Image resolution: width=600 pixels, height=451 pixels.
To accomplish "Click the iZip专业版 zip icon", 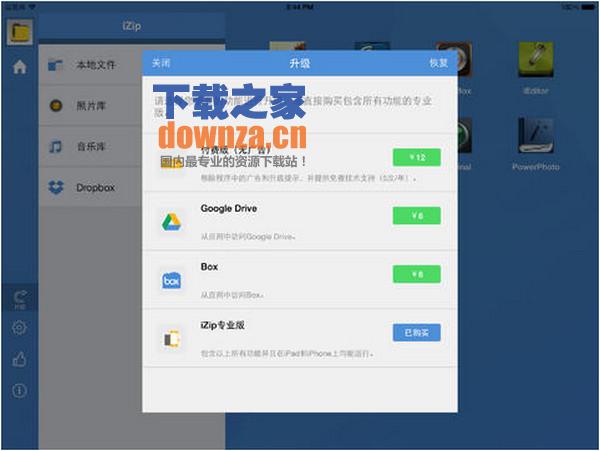I will (172, 339).
